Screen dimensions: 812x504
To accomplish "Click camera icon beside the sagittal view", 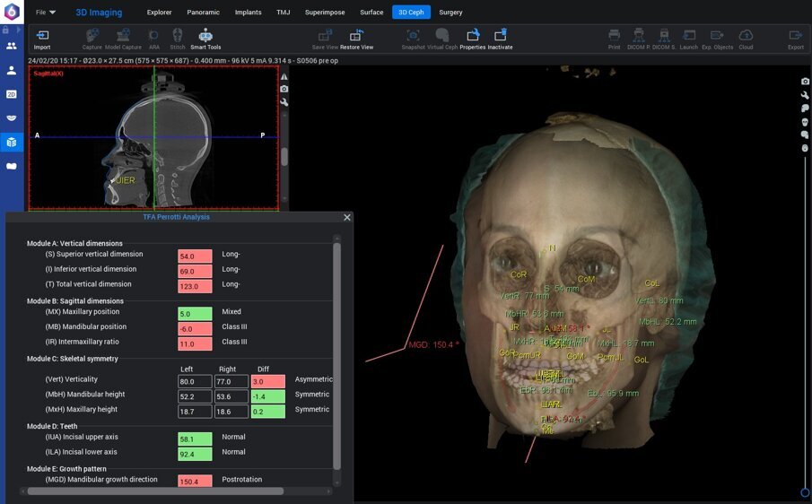I will pyautogui.click(x=284, y=89).
